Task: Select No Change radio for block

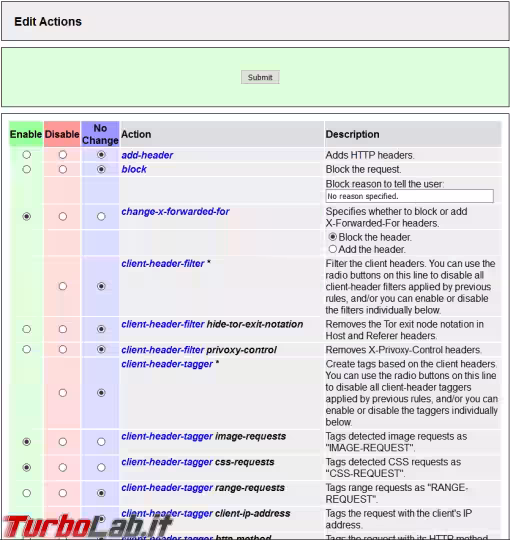Action: (x=101, y=169)
